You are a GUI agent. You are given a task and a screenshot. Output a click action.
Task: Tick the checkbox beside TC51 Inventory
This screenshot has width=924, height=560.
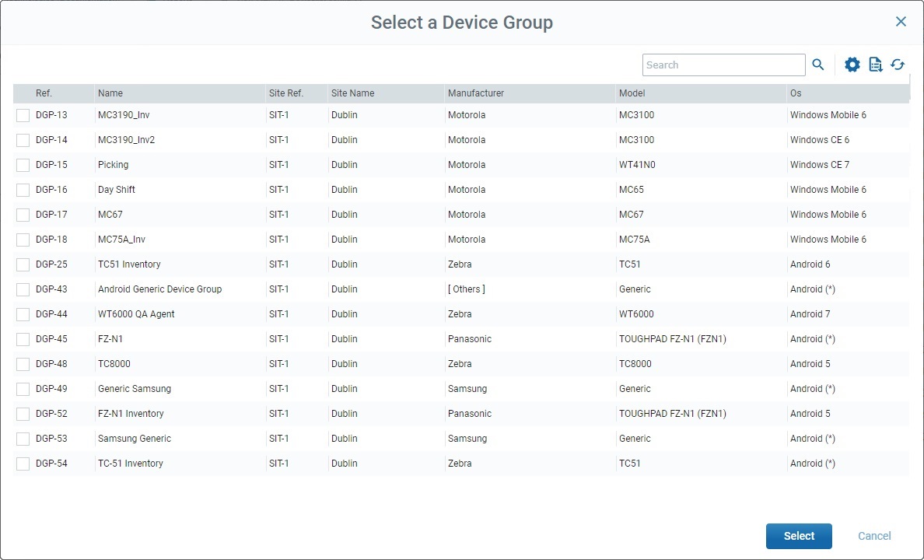pyautogui.click(x=23, y=264)
